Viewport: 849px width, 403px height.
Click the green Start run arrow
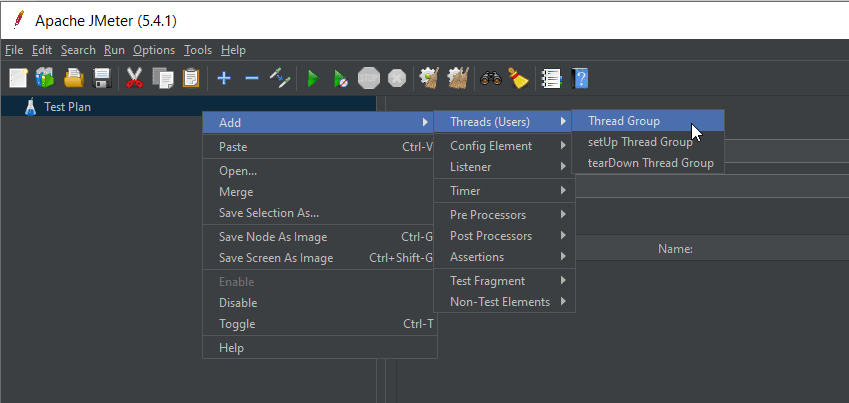tap(312, 79)
